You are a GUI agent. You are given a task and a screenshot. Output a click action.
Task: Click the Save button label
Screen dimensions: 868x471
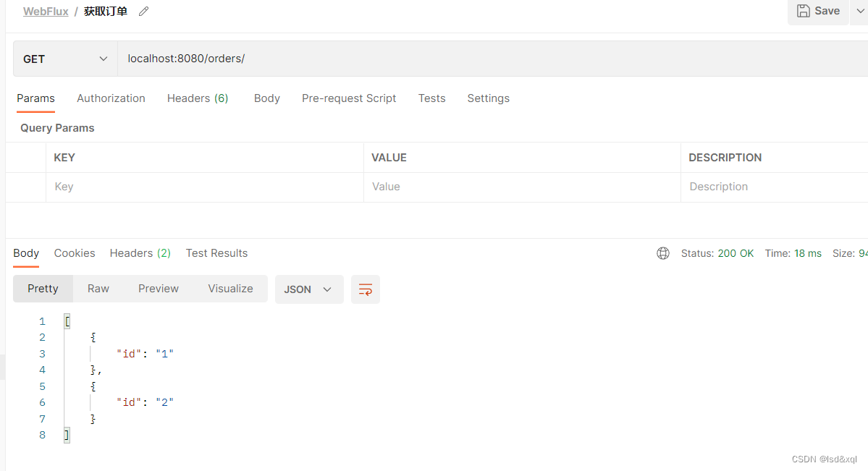tap(827, 11)
